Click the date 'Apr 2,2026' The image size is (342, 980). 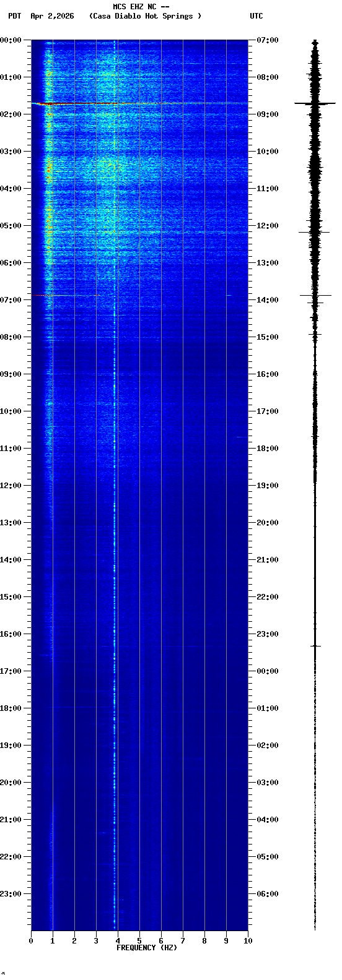52,16
